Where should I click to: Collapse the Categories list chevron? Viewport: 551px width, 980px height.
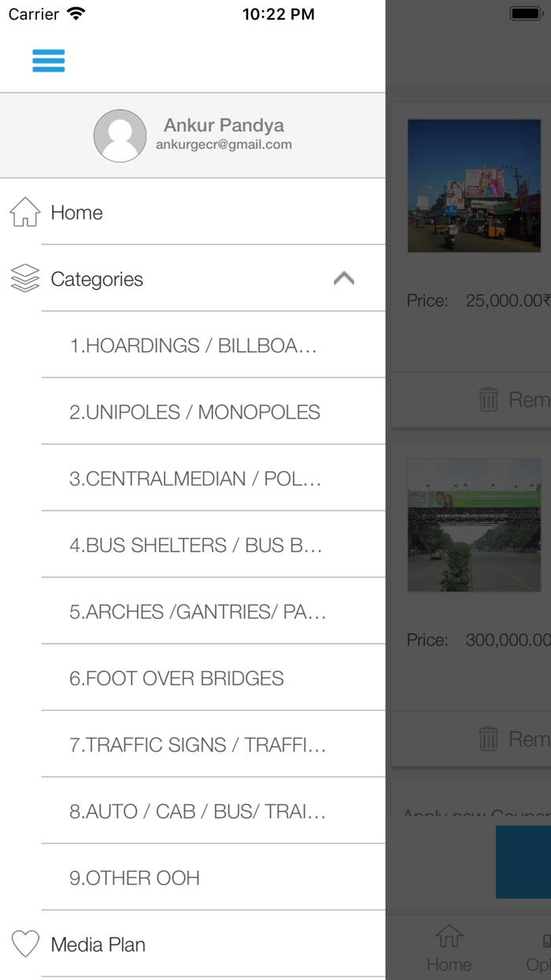pyautogui.click(x=344, y=279)
